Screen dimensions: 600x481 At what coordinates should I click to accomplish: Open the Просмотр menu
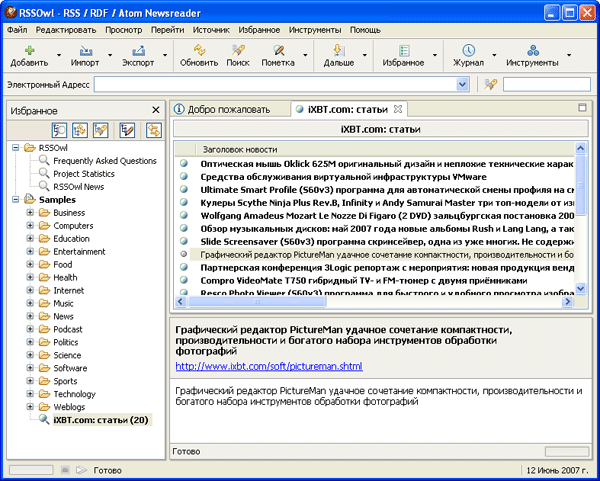click(124, 30)
